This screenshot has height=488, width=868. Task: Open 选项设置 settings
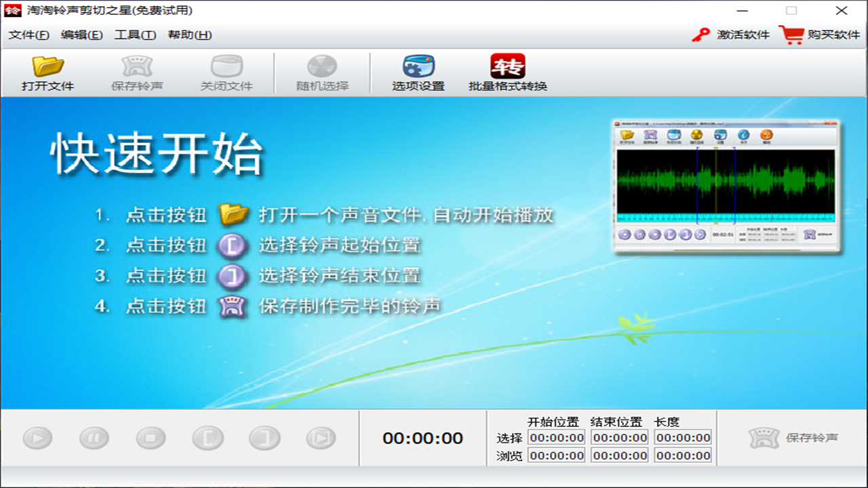coord(418,73)
